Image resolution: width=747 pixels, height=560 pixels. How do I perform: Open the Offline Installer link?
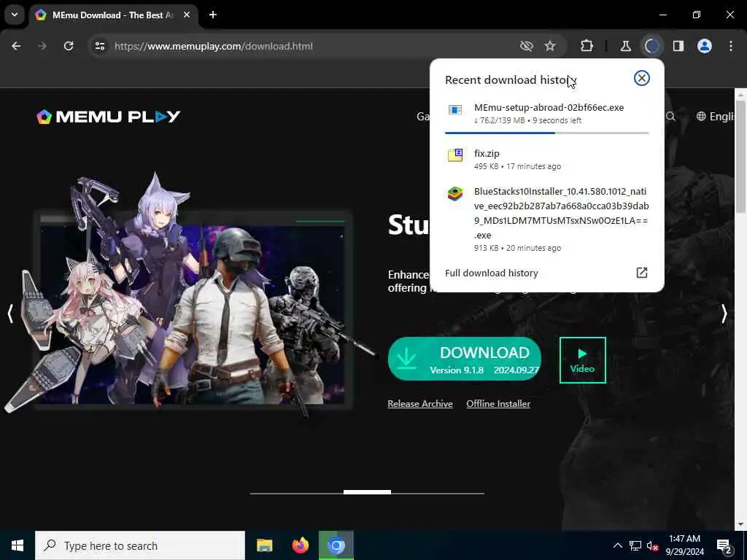(x=498, y=404)
